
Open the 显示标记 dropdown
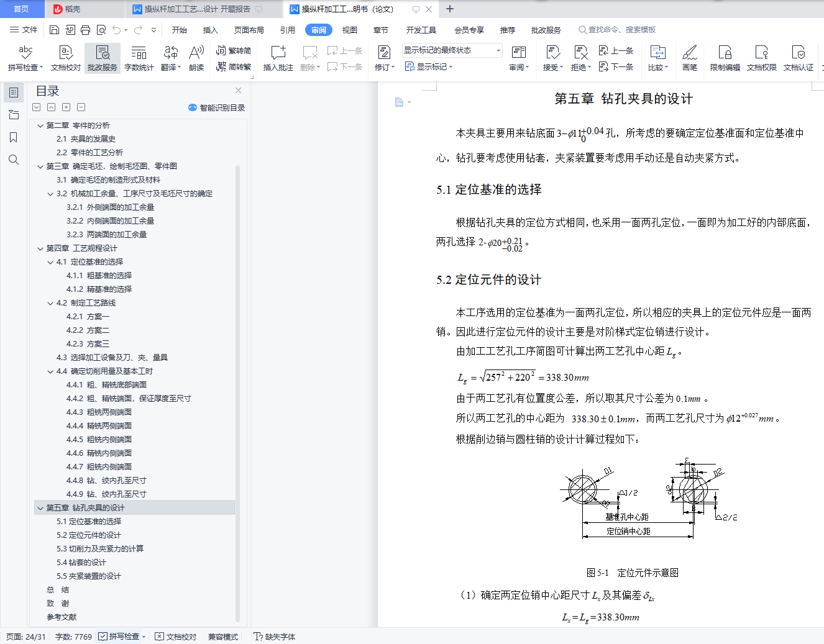[429, 67]
